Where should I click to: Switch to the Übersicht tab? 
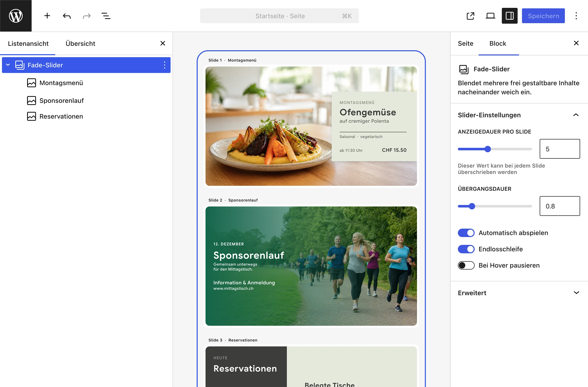coord(80,43)
